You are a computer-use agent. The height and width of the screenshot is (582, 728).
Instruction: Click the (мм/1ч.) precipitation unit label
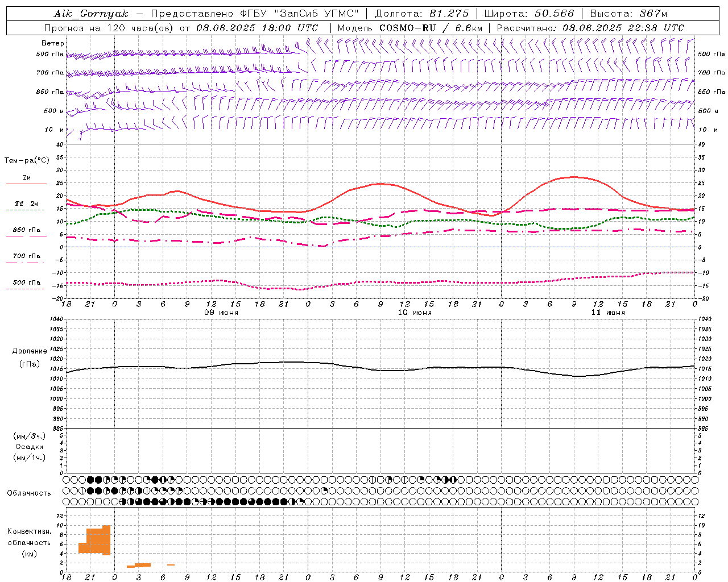pyautogui.click(x=30, y=458)
